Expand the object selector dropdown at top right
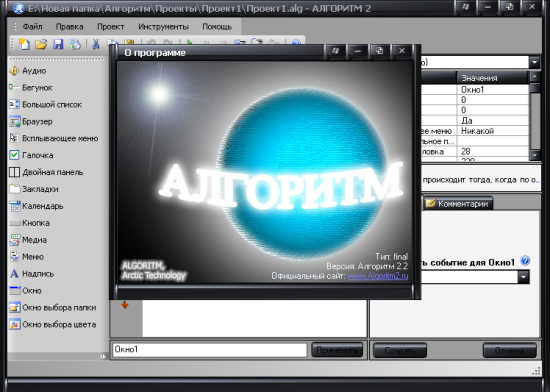 click(x=534, y=62)
